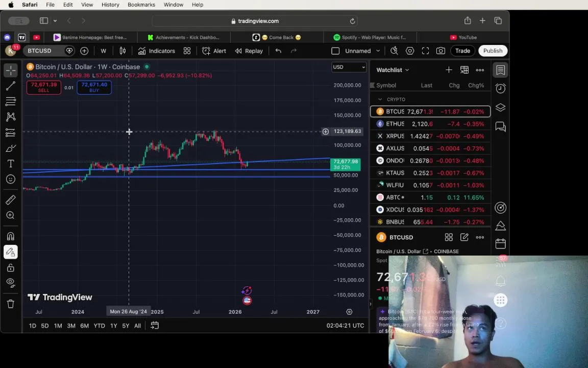Open the USD currency dropdown
588x368 pixels.
[349, 67]
